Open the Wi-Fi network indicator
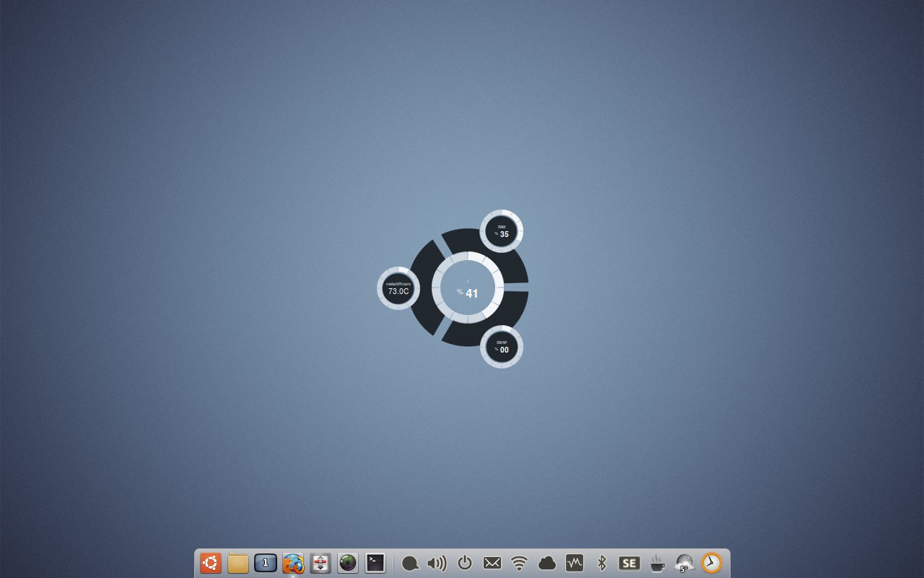This screenshot has width=924, height=578. [519, 563]
